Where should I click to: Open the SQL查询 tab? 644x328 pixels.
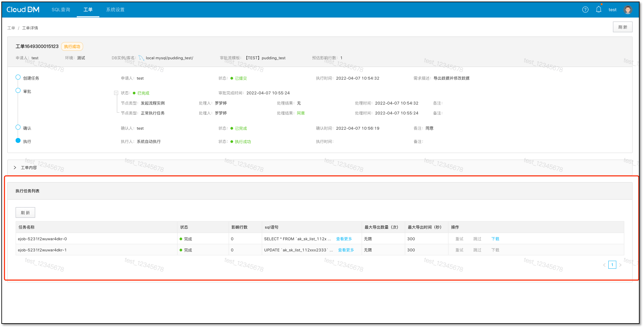point(61,10)
